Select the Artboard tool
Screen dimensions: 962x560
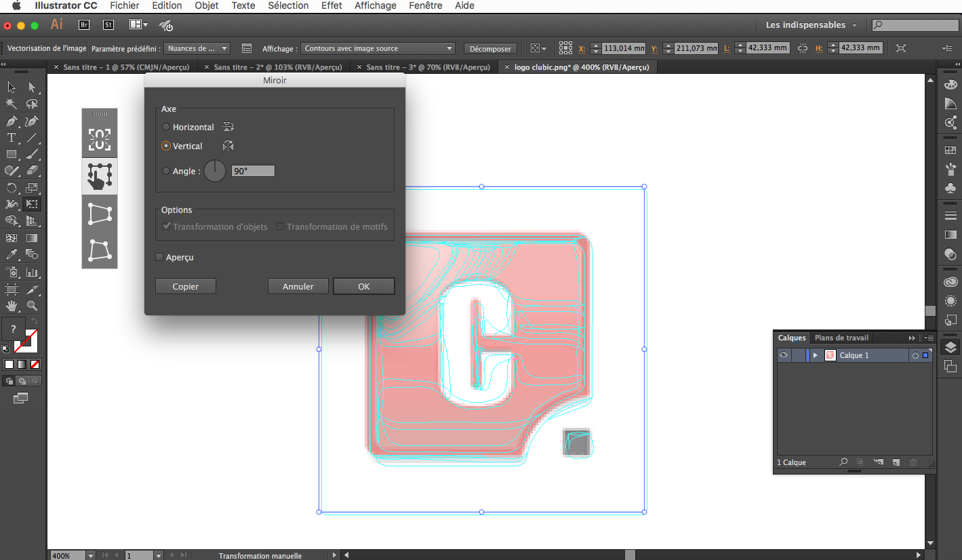tap(12, 289)
